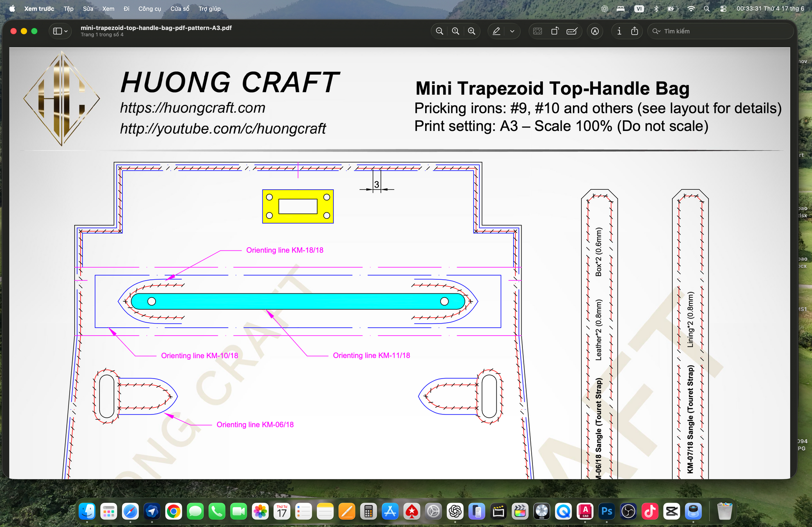Open the Trash in the Dock
Viewport: 812px width, 527px height.
[x=725, y=511]
